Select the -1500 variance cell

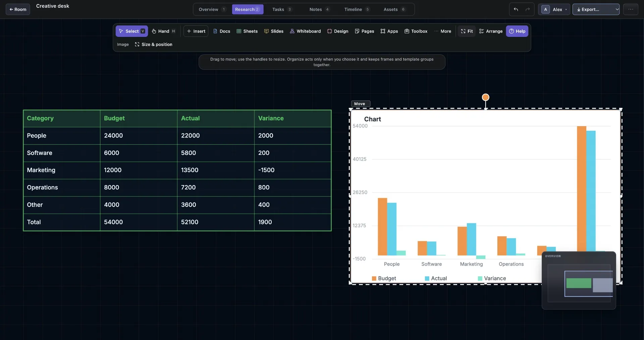tap(292, 170)
